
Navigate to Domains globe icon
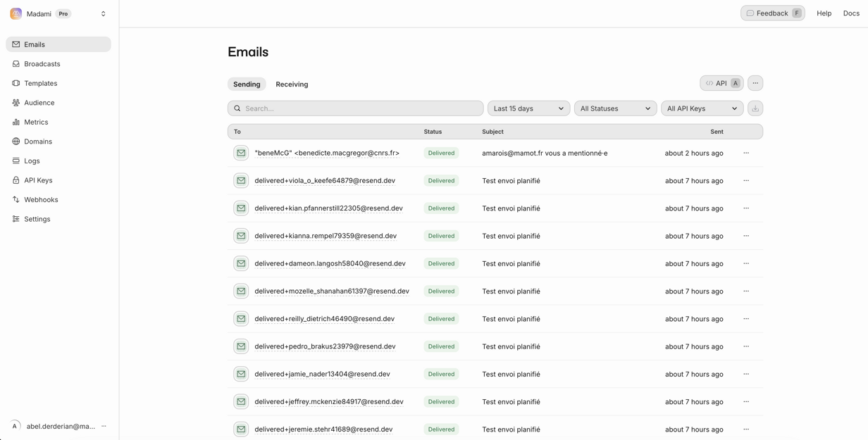pos(16,142)
